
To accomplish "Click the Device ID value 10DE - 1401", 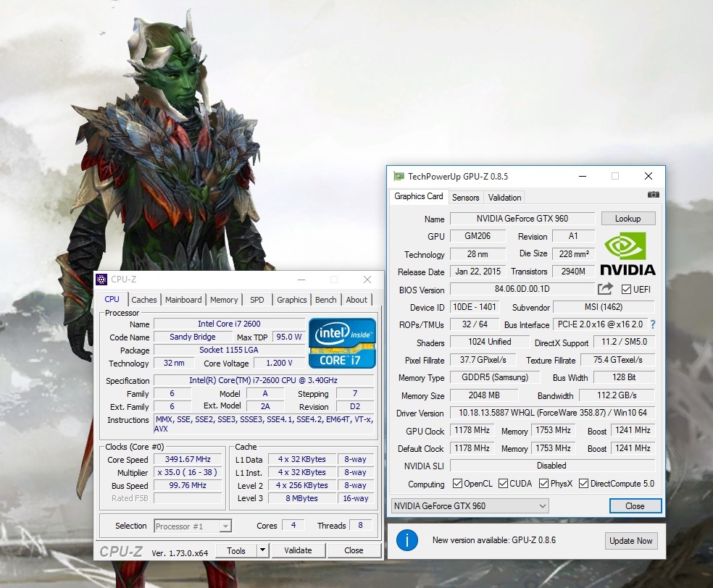I will pyautogui.click(x=475, y=307).
